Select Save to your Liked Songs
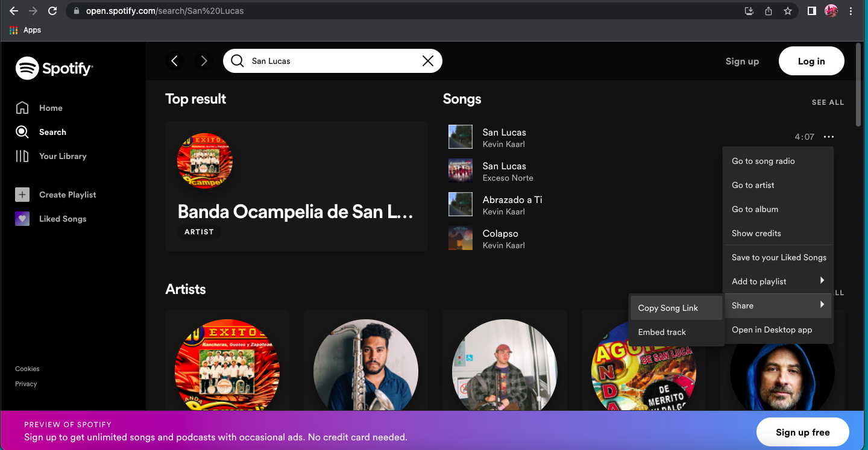 [778, 257]
